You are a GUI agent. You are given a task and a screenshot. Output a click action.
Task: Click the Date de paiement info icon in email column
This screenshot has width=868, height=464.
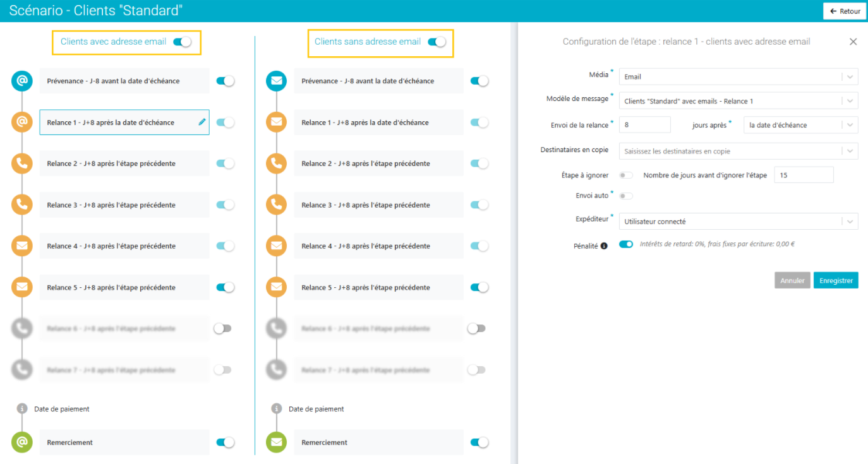[x=22, y=409]
